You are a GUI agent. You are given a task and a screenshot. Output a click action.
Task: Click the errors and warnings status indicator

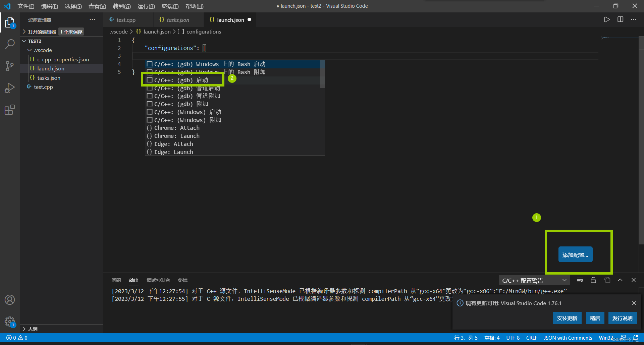click(x=17, y=338)
